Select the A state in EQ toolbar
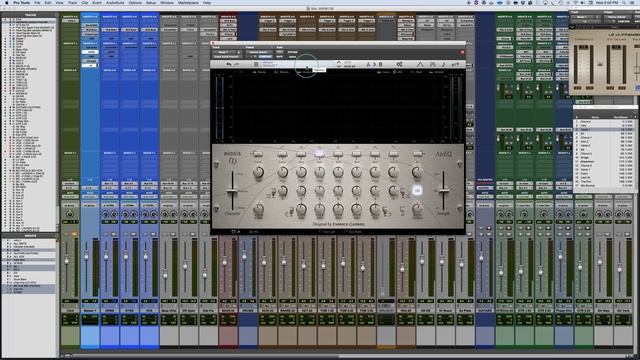The image size is (640, 360). pyautogui.click(x=368, y=64)
